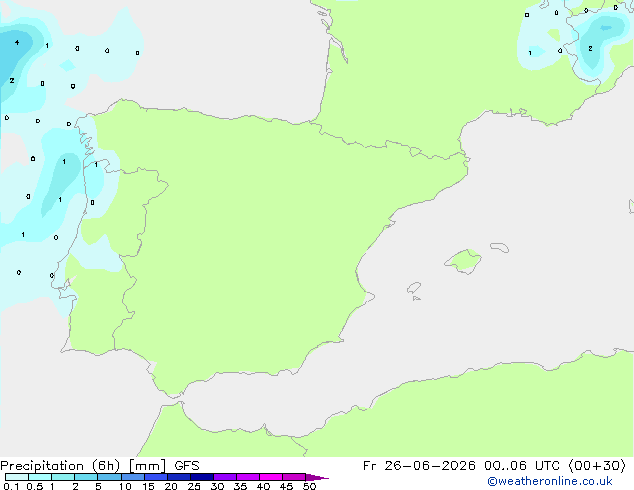Click the 0.1–0.5 mm legend color swatch

tap(17, 477)
